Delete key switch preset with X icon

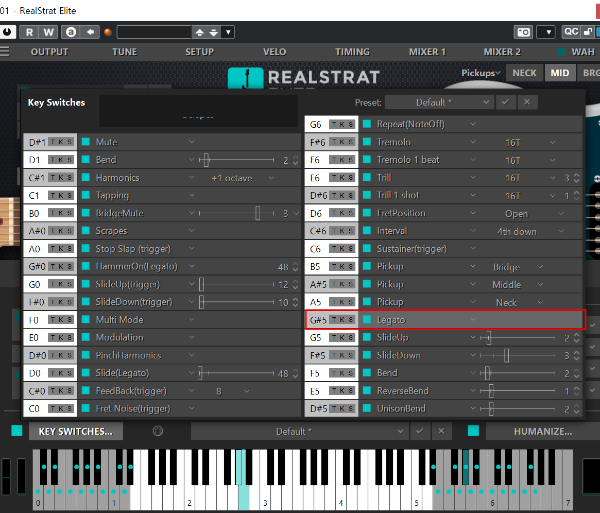pyautogui.click(x=527, y=102)
